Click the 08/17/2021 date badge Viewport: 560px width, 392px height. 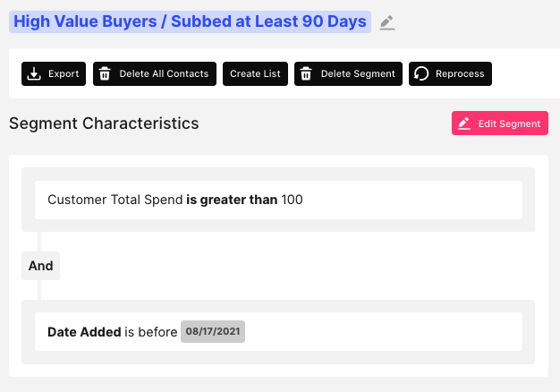(x=213, y=331)
